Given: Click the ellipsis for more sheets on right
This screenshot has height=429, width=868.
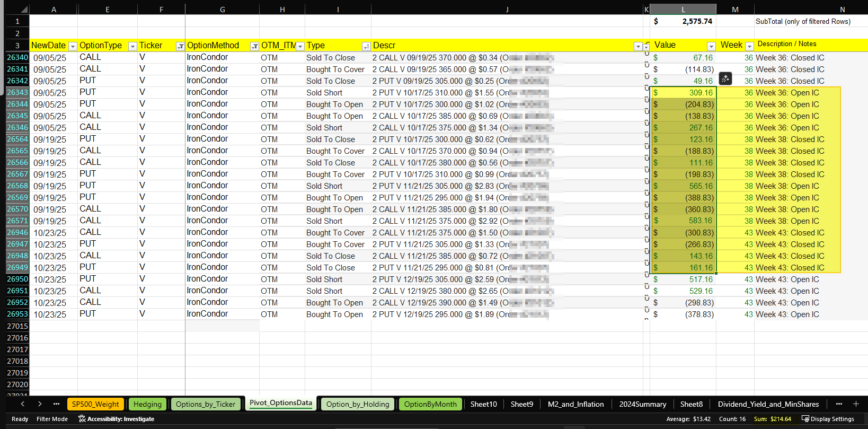Looking at the screenshot, I should click(839, 404).
